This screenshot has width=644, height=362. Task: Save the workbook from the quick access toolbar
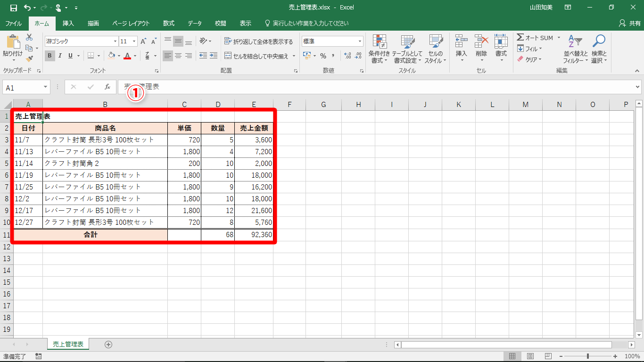pyautogui.click(x=14, y=8)
